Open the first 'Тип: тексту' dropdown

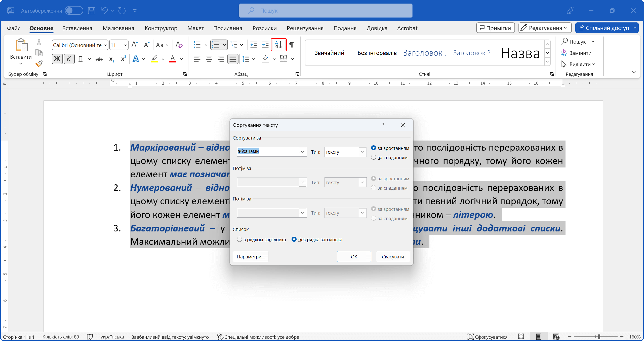[x=362, y=152]
